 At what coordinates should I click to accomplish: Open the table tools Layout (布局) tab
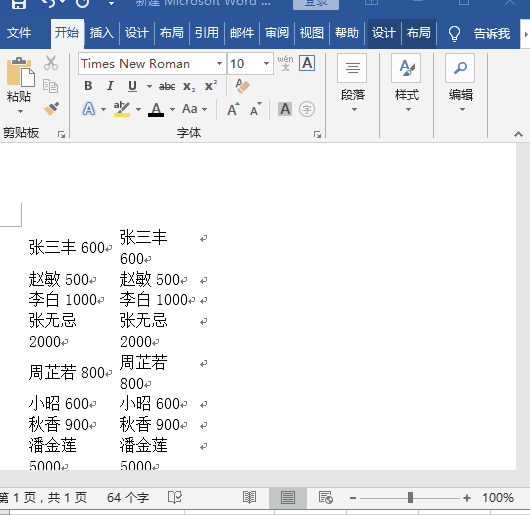point(418,33)
